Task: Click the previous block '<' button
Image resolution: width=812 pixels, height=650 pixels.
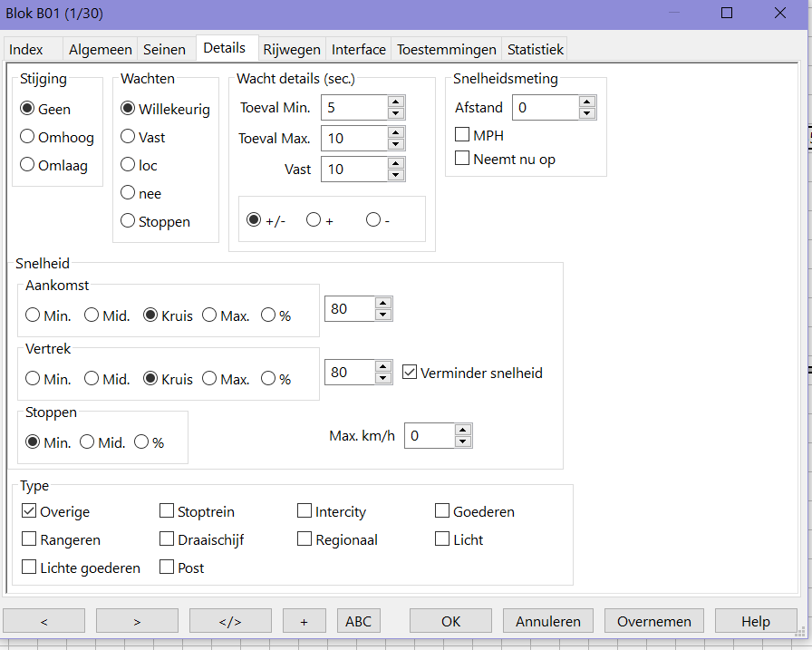Action: tap(44, 621)
